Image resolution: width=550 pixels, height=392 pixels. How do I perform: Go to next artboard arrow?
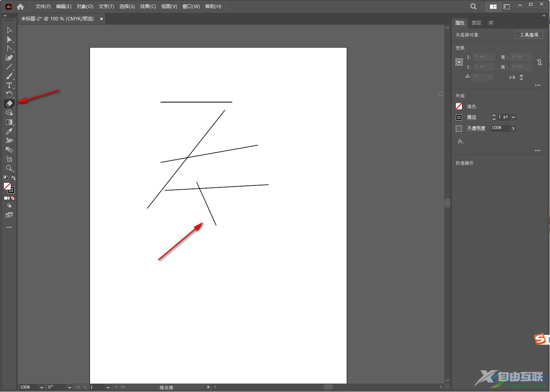pos(117,387)
